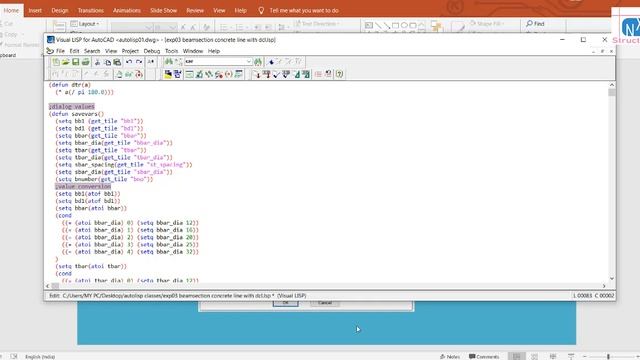
Task: Open the Tools menu
Action: click(x=171, y=51)
